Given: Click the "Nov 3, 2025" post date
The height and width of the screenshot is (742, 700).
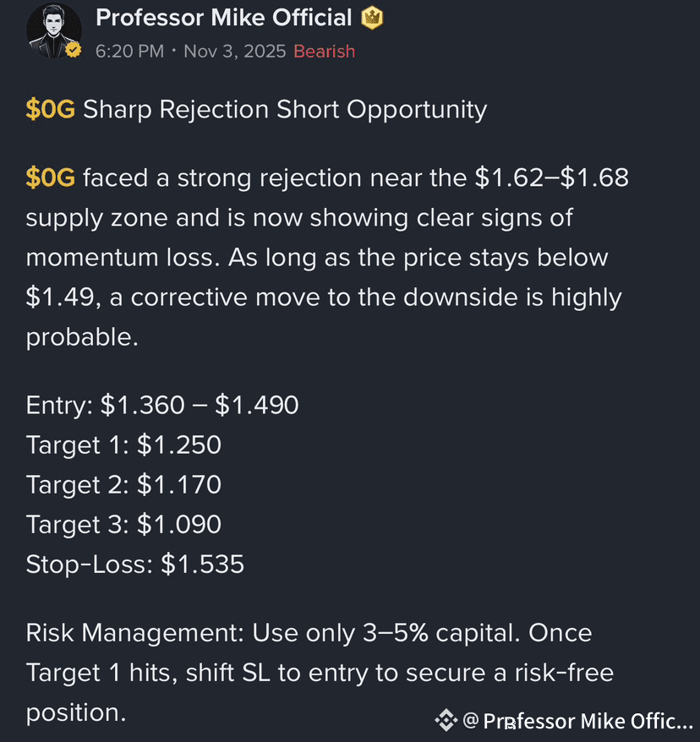Looking at the screenshot, I should coord(235,51).
